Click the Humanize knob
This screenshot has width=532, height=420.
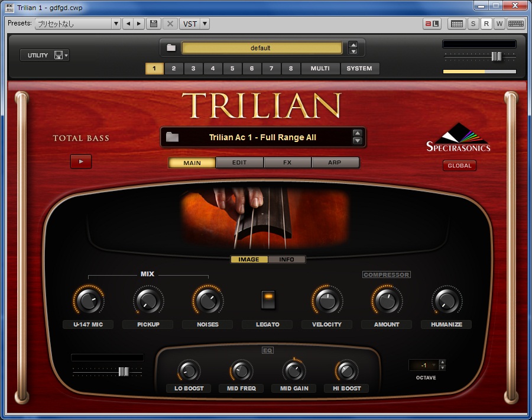click(x=447, y=301)
